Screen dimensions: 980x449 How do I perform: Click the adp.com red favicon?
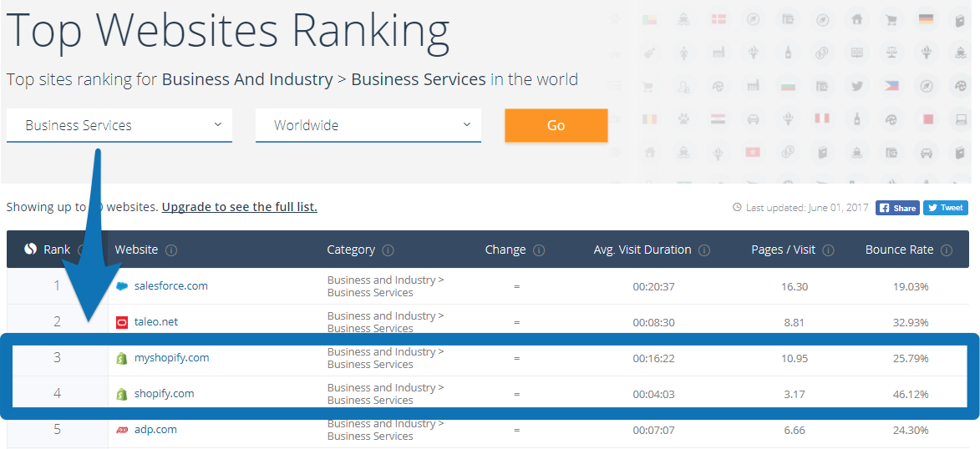coord(122,431)
